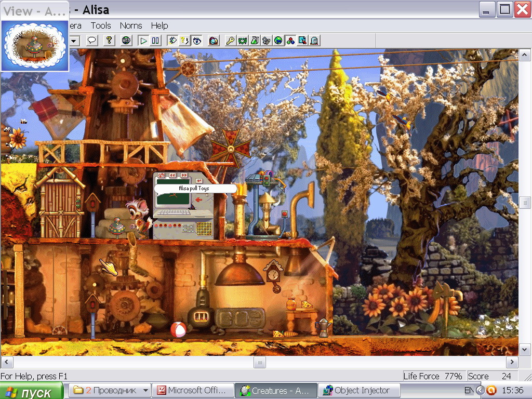This screenshot has width=532, height=399.
Task: Click the coffee pot on the floor
Action: click(x=323, y=327)
